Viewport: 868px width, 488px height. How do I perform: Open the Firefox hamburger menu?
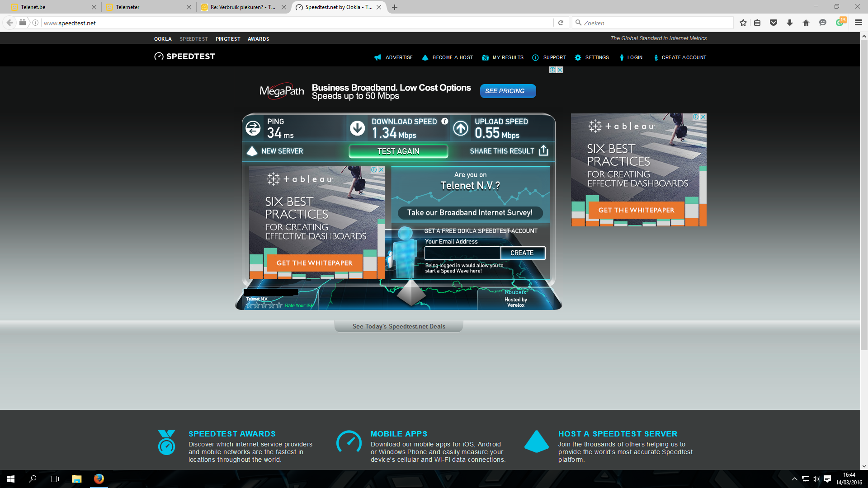[859, 23]
